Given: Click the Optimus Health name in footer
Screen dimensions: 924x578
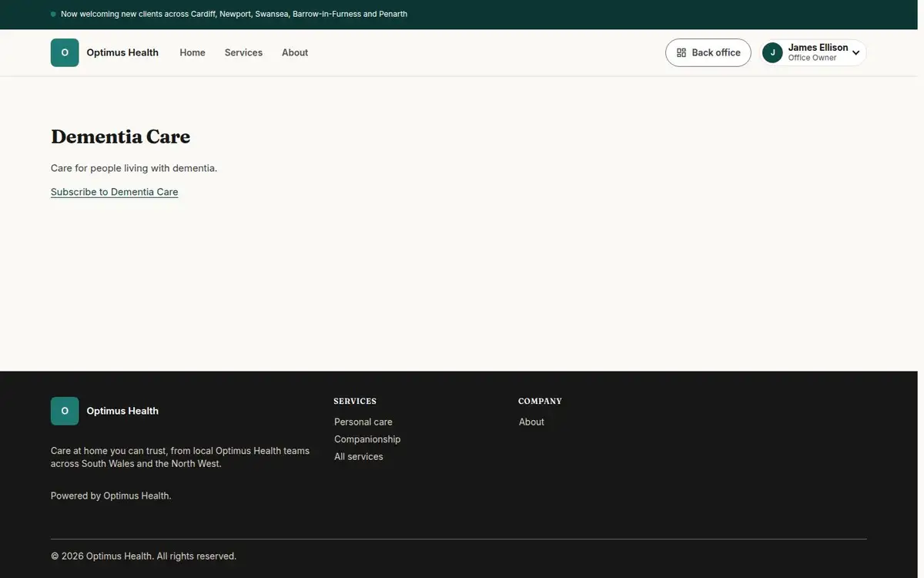Looking at the screenshot, I should (122, 411).
